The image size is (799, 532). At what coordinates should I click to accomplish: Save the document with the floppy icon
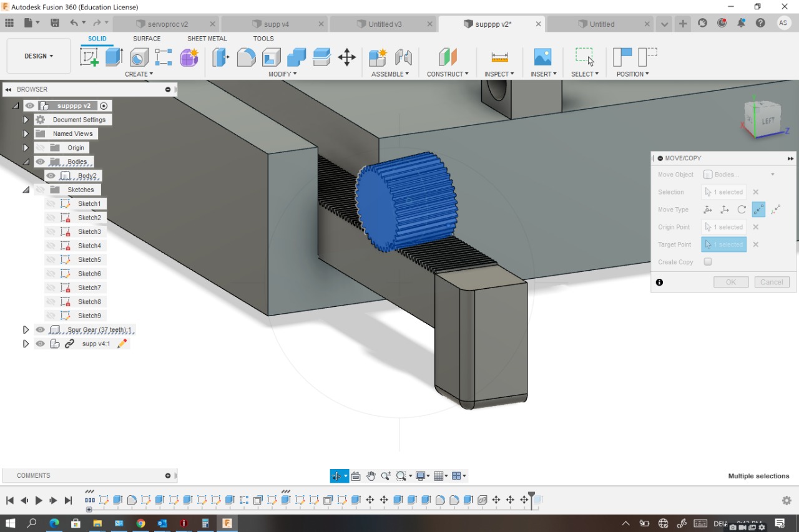[55, 23]
